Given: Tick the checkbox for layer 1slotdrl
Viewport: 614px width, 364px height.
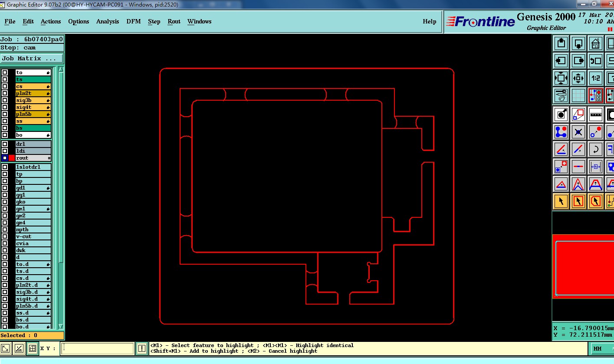Looking at the screenshot, I should coord(5,167).
